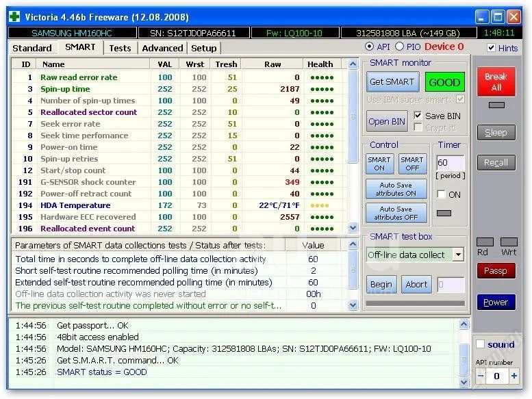This screenshot has width=532, height=399.
Task: Turn SMART OFF in Control panel
Action: 411,164
